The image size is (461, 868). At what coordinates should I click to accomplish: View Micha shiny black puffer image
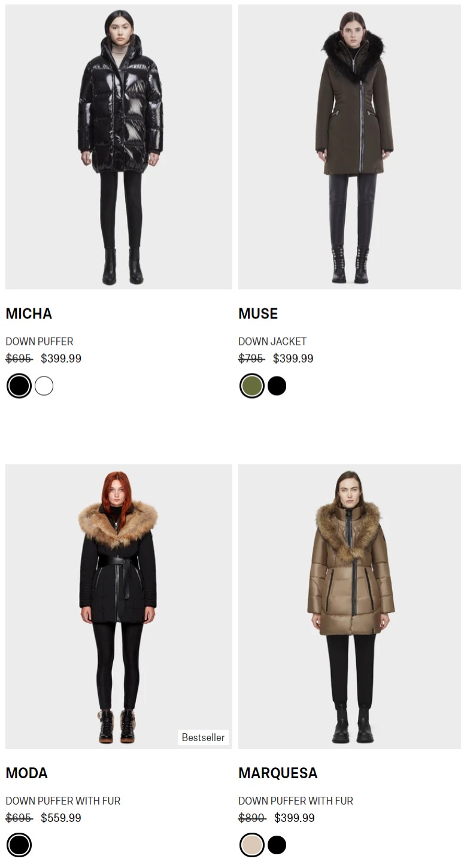tap(119, 147)
